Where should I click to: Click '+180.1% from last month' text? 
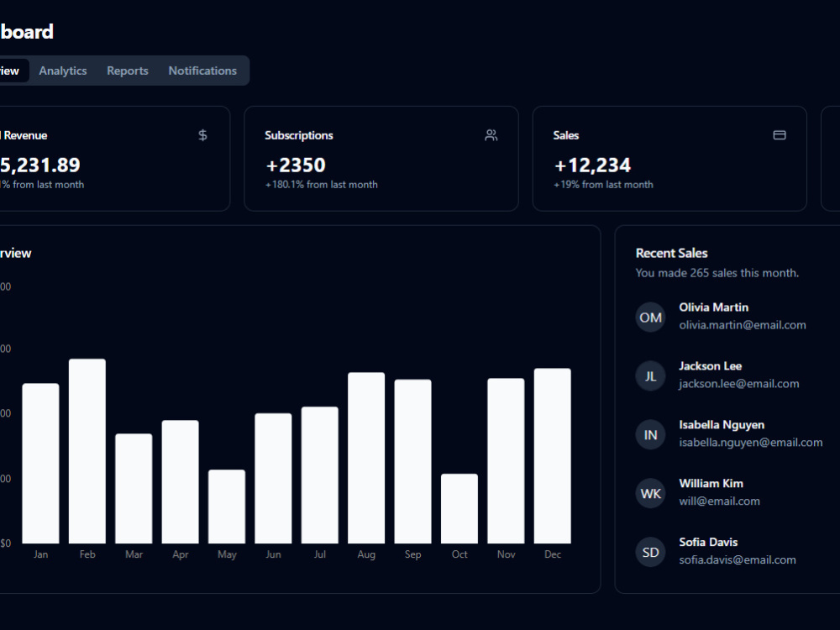[322, 185]
